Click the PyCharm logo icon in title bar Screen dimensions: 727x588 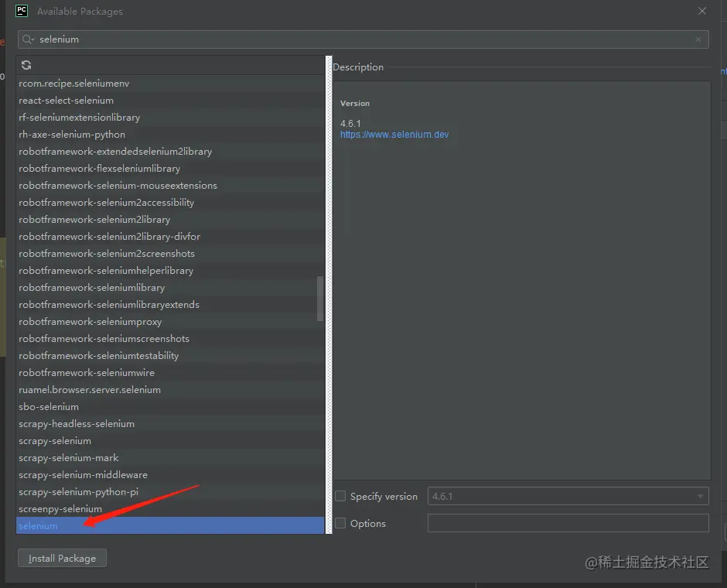(x=22, y=11)
